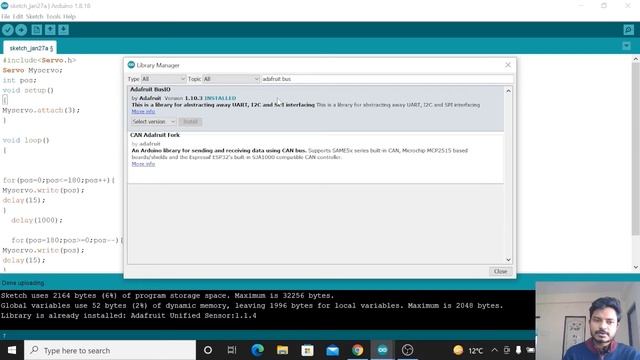Open the Help menu

(x=69, y=16)
